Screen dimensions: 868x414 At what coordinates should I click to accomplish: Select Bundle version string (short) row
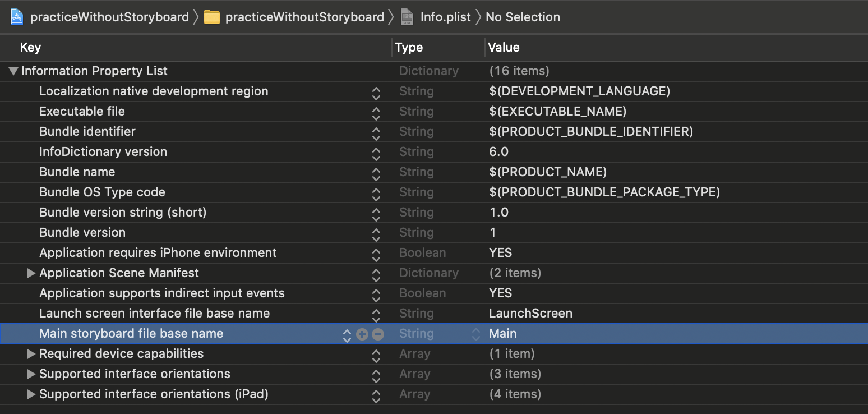pos(434,213)
